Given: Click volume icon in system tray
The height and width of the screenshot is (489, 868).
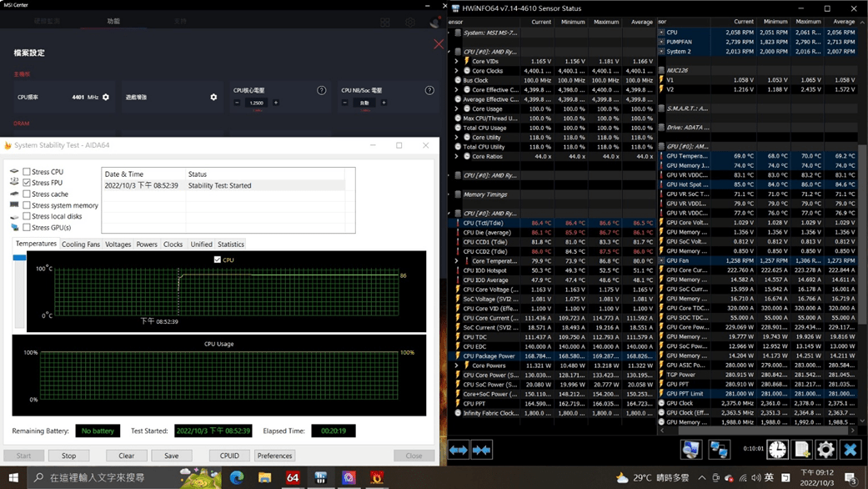Looking at the screenshot, I should click(x=755, y=477).
